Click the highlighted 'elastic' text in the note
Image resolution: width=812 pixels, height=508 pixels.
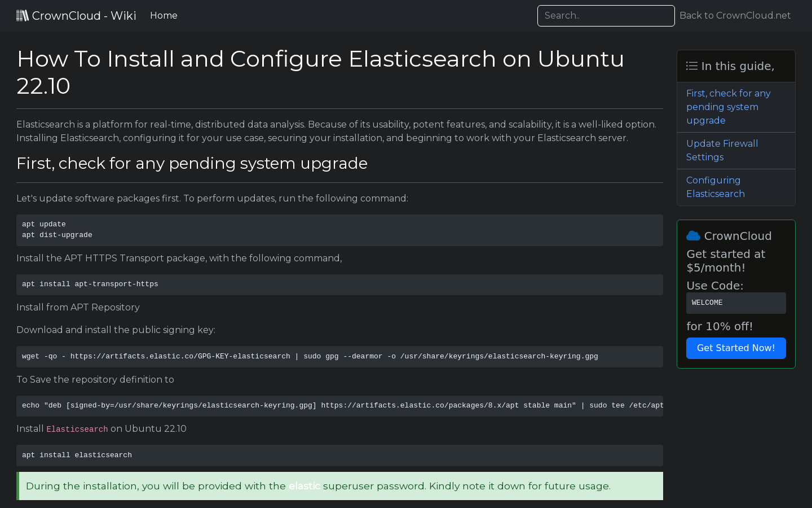304,486
